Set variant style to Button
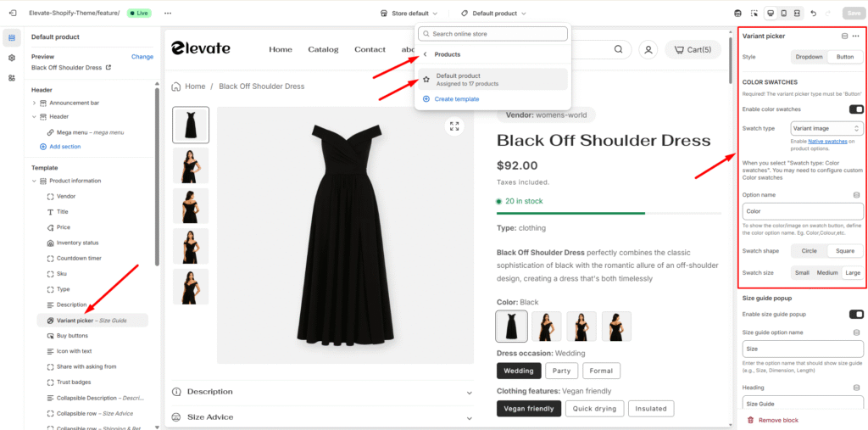 coord(845,57)
